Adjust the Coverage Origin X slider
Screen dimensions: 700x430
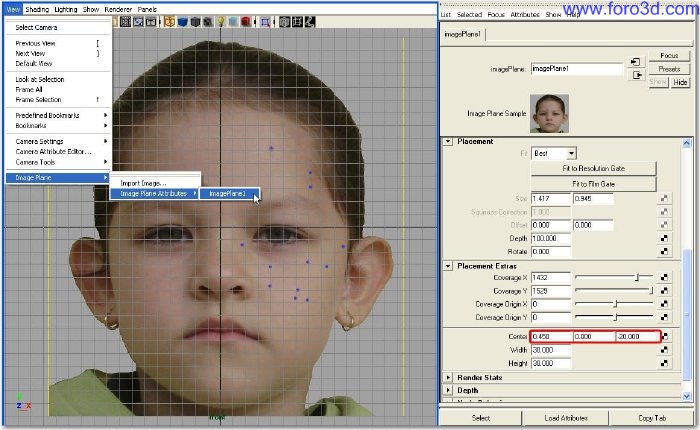(x=614, y=304)
